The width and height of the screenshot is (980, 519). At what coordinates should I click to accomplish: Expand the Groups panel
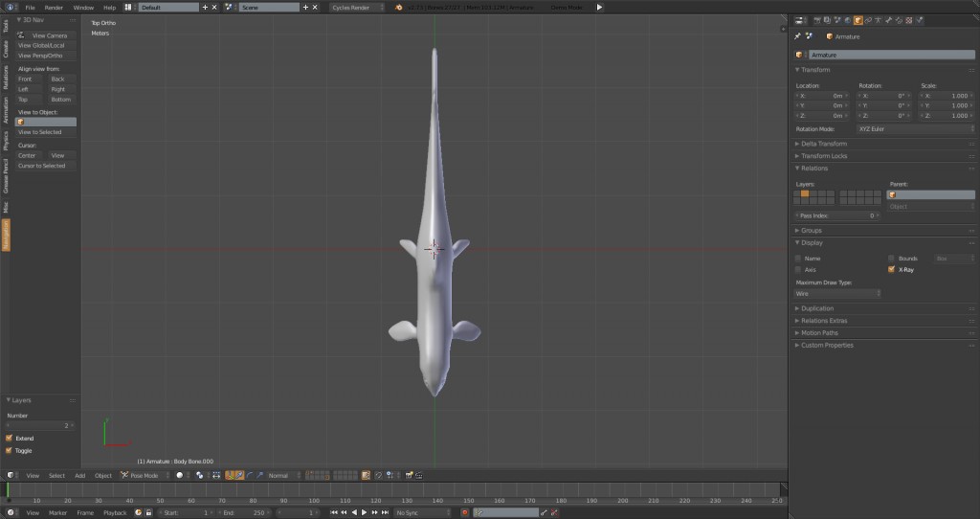click(x=812, y=231)
